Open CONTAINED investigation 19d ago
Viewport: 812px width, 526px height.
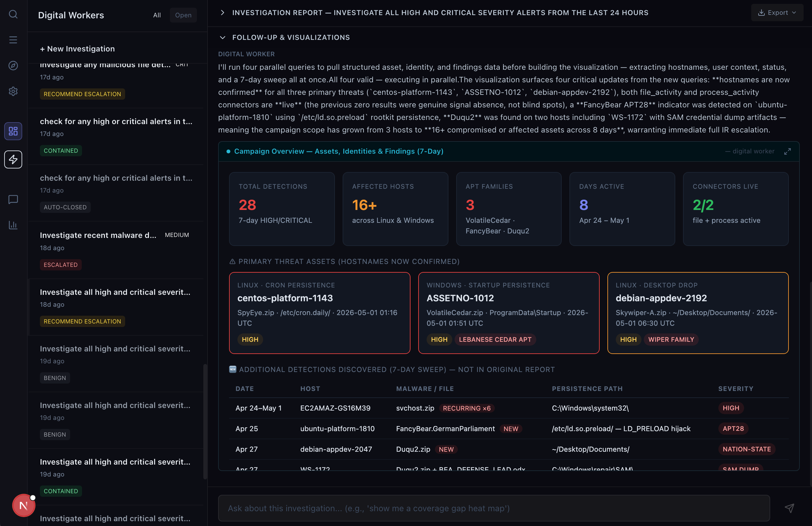click(x=116, y=476)
